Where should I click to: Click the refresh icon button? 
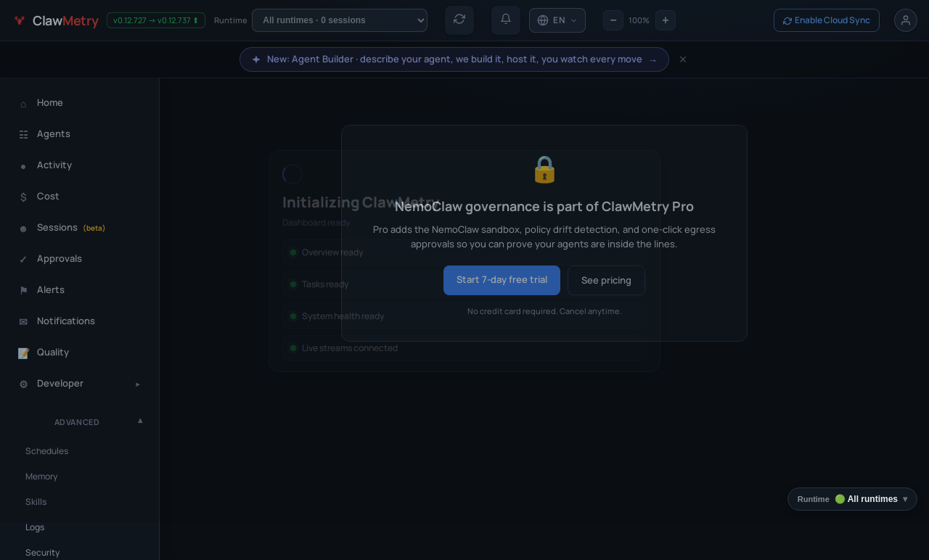[x=459, y=20]
